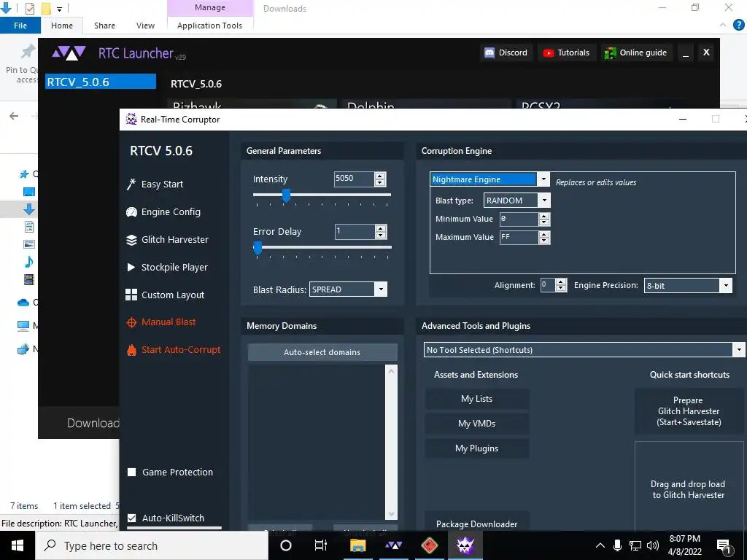Open Windows Start menu
The width and height of the screenshot is (747, 560).
(18, 545)
